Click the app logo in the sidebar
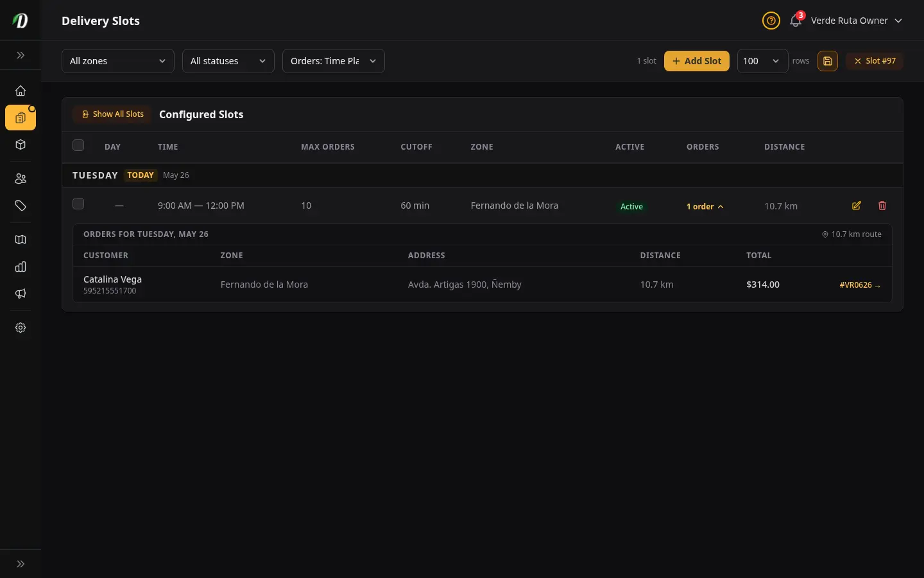Viewport: 924px width, 578px height. coord(21,21)
